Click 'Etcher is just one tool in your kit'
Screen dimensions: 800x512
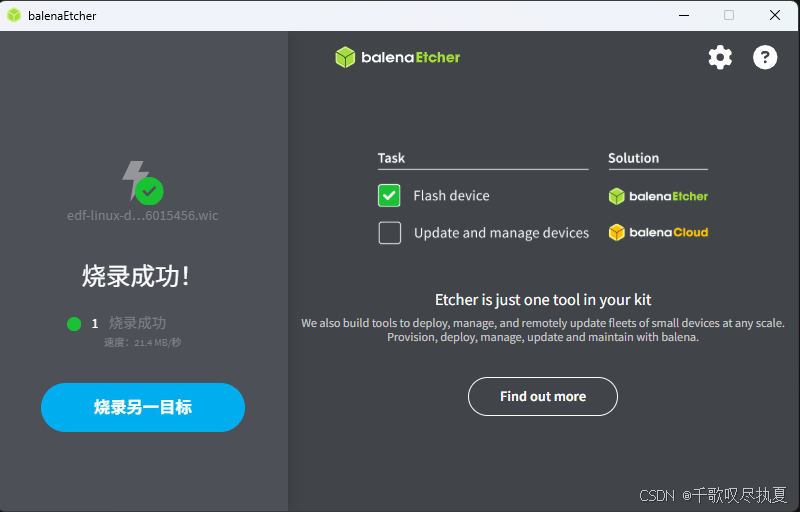(x=543, y=300)
